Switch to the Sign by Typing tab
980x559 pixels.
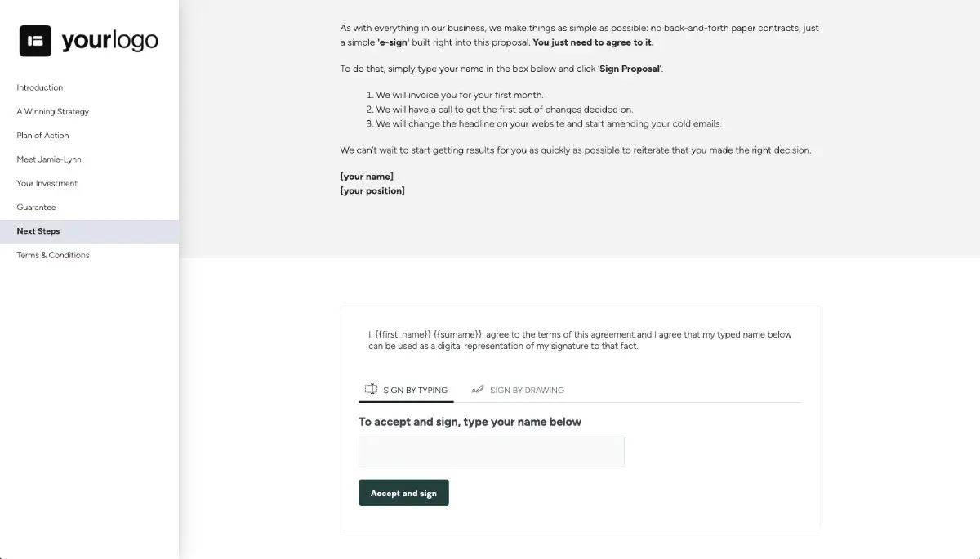pos(414,390)
